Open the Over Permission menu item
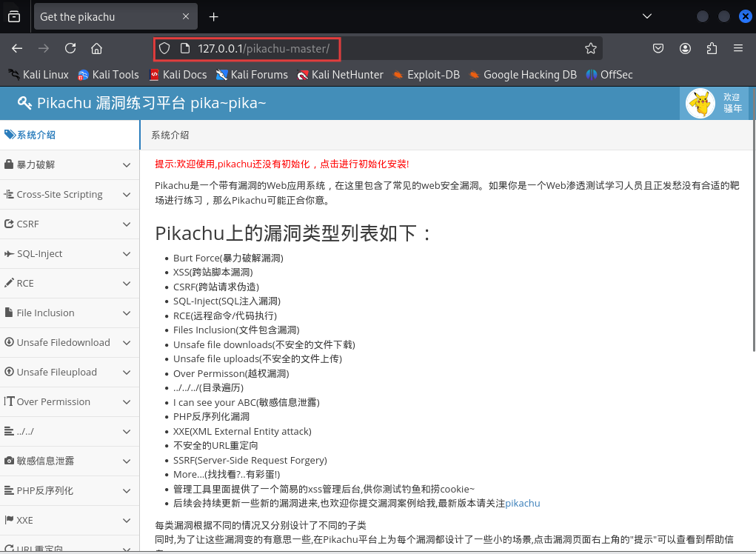The width and height of the screenshot is (756, 554). [x=70, y=401]
